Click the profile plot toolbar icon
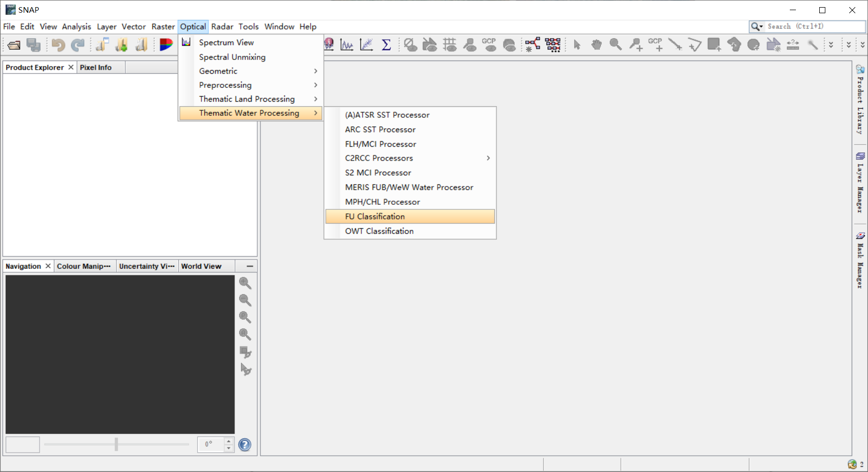The height and width of the screenshot is (472, 868). point(347,45)
